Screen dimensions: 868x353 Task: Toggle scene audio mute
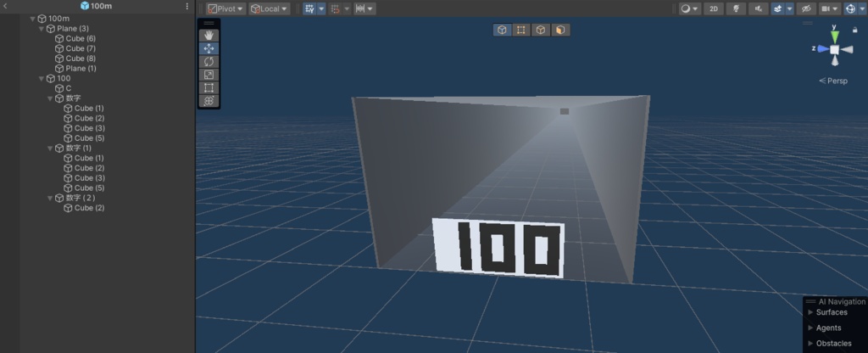(x=759, y=8)
